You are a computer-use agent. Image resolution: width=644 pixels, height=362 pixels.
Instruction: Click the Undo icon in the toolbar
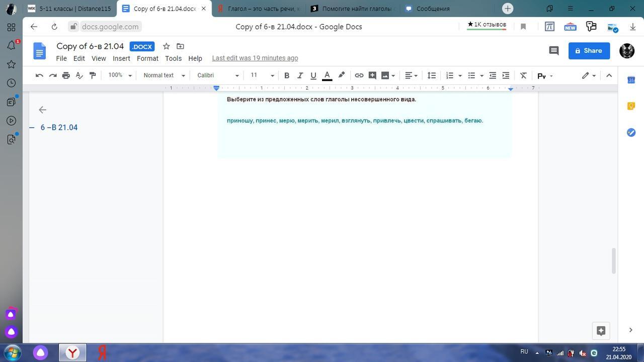(39, 75)
